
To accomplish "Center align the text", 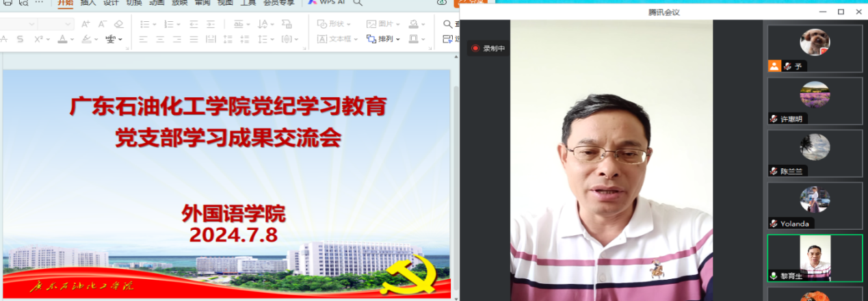I will (160, 40).
